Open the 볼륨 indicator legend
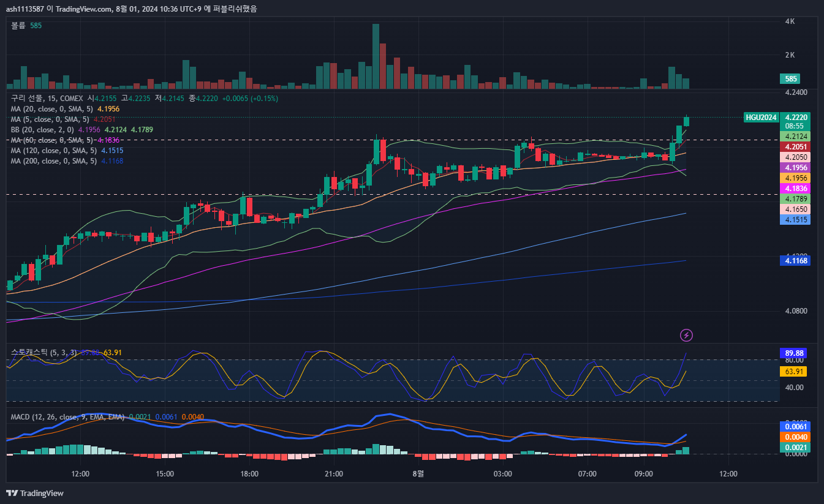Image resolution: width=824 pixels, height=504 pixels. (18, 26)
